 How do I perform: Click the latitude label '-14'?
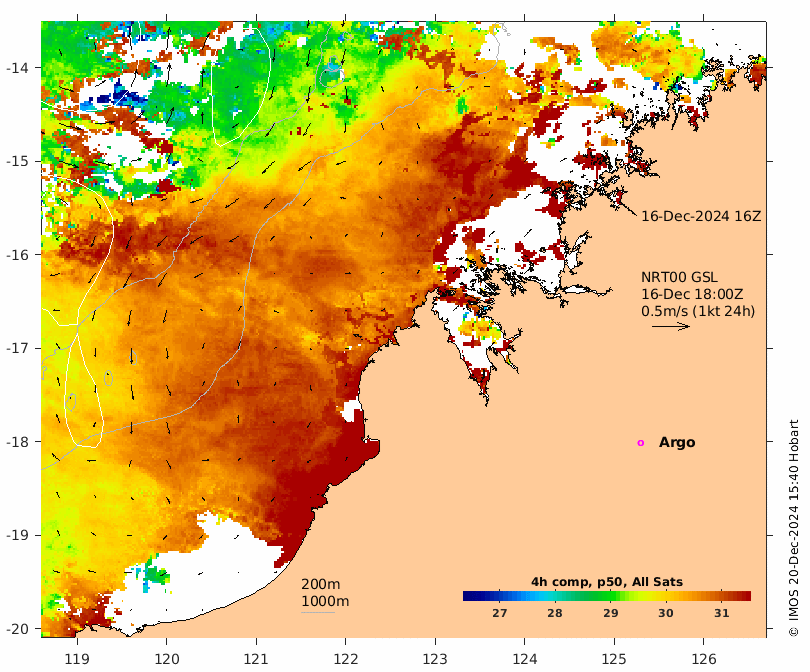17,68
